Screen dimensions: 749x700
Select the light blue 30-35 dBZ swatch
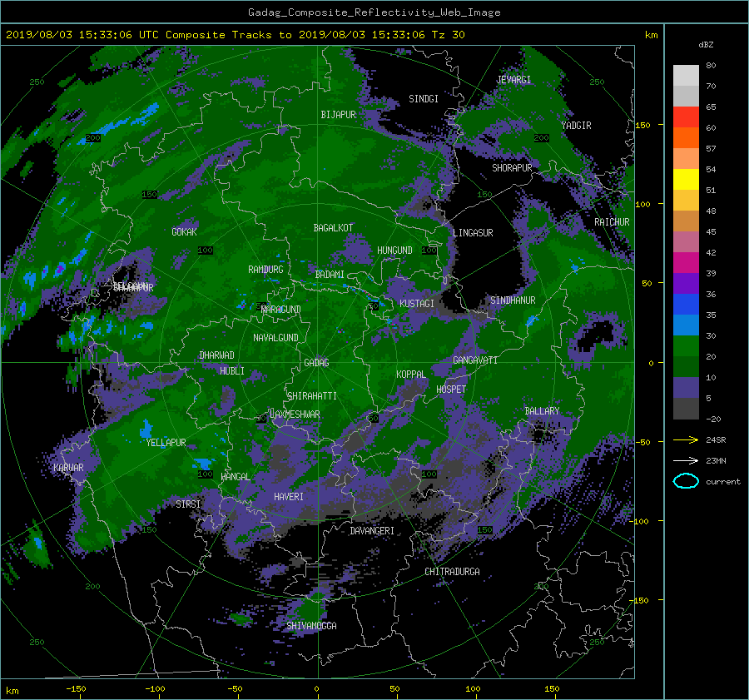click(x=686, y=325)
